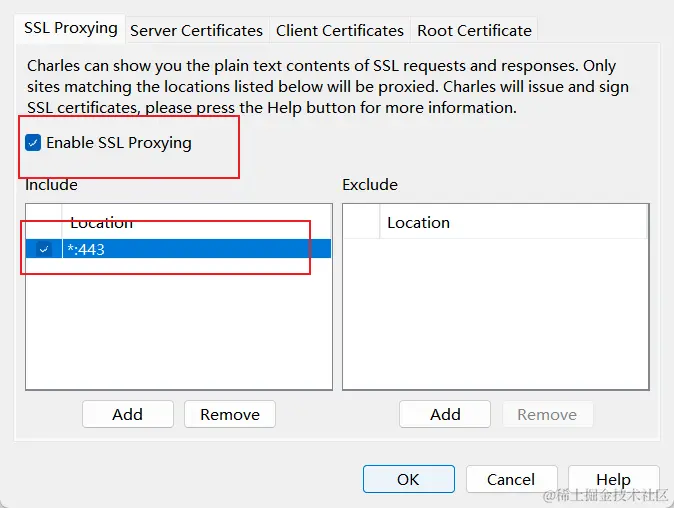The image size is (674, 508).
Task: Toggle the Enable SSL Proxying checkbox
Action: tap(33, 143)
